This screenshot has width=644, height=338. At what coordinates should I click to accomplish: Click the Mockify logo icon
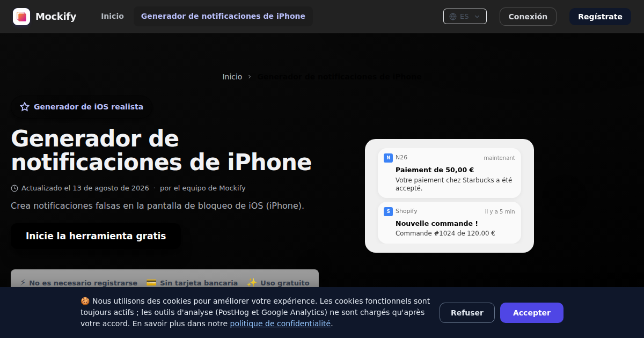coord(21,17)
